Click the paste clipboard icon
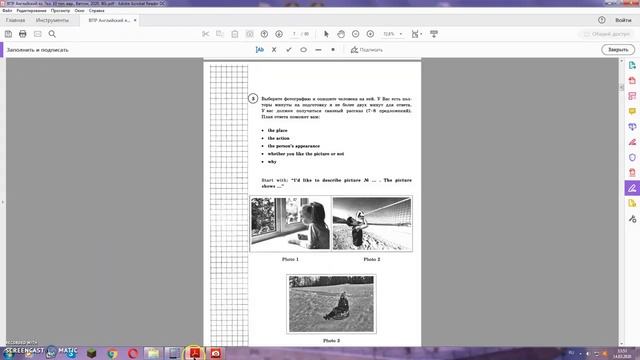 coord(235,34)
